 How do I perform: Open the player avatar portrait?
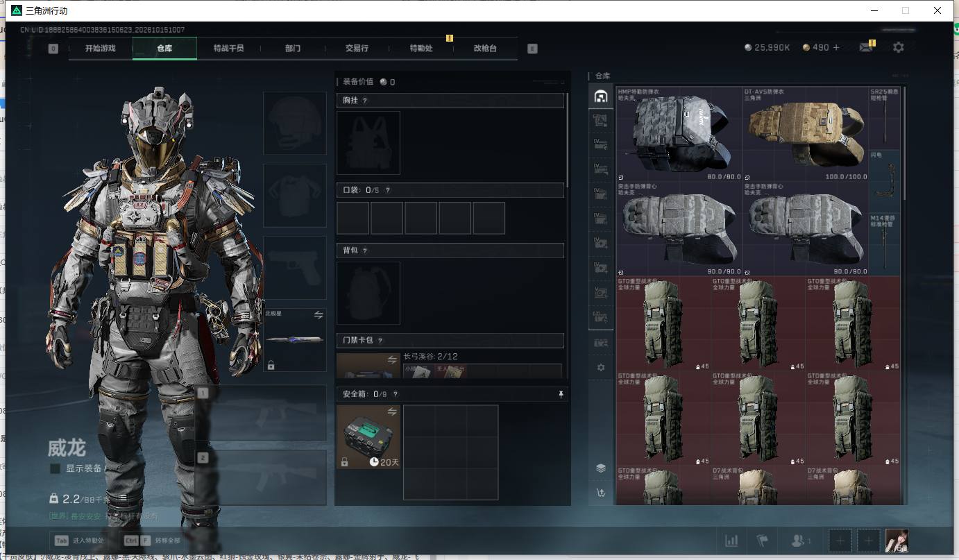(897, 541)
